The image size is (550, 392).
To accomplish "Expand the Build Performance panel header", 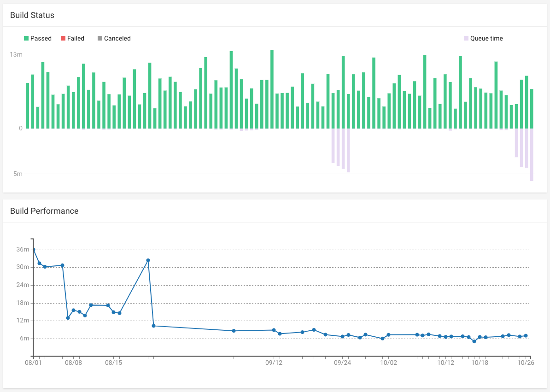I will (44, 211).
